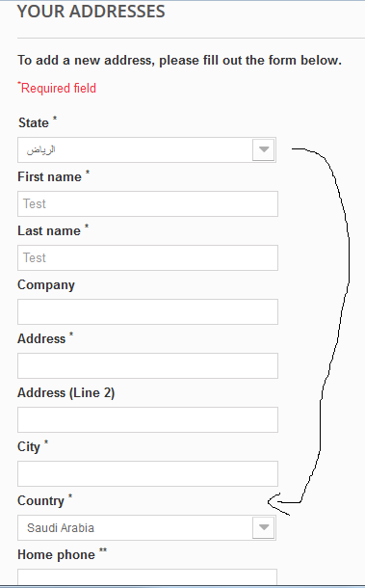Focus the Address (Line 2) input field

(x=147, y=419)
